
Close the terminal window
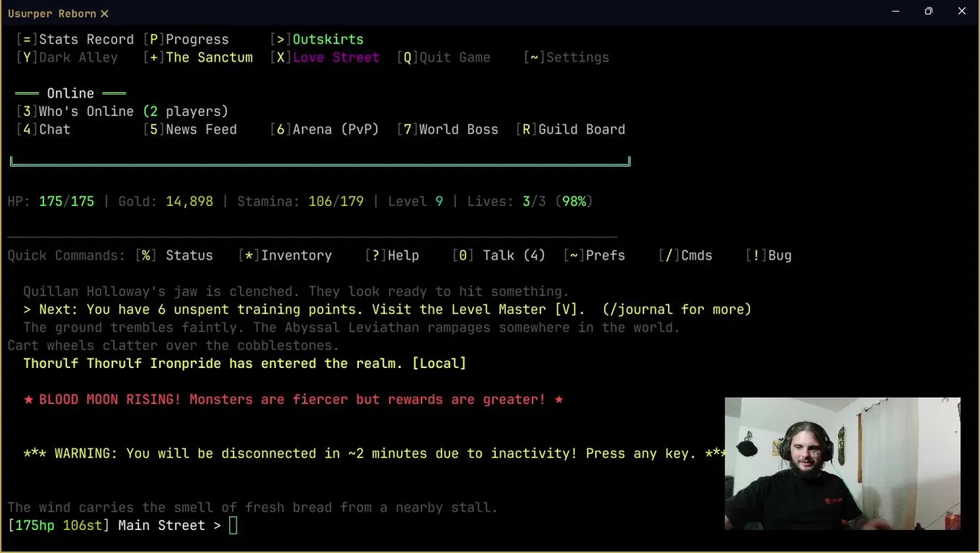coord(962,12)
